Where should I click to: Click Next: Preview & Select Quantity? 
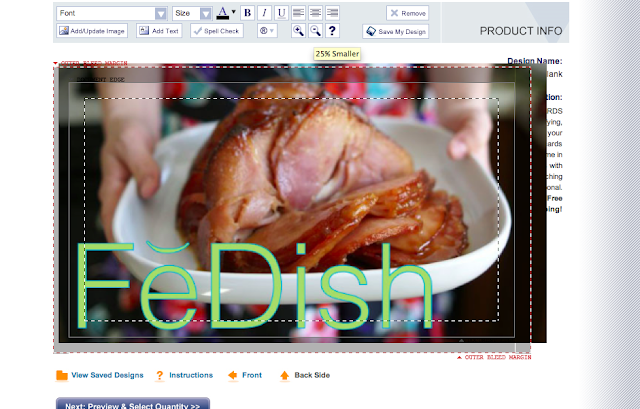point(133,403)
